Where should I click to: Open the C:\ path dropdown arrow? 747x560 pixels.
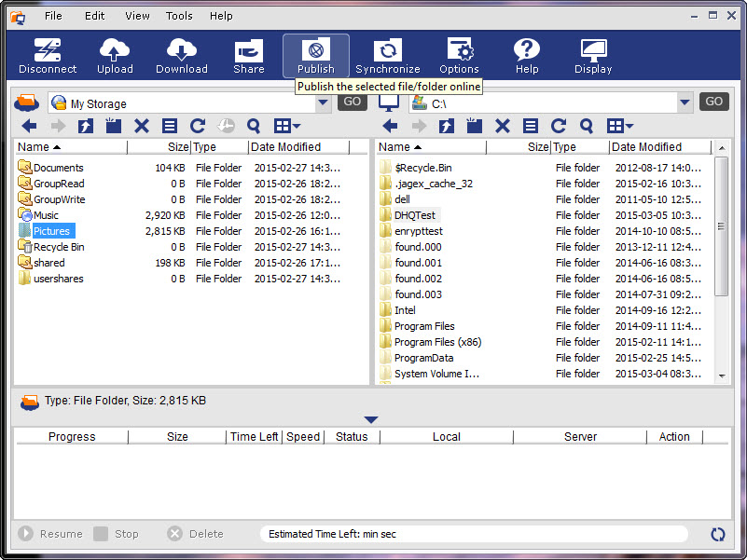pos(685,103)
